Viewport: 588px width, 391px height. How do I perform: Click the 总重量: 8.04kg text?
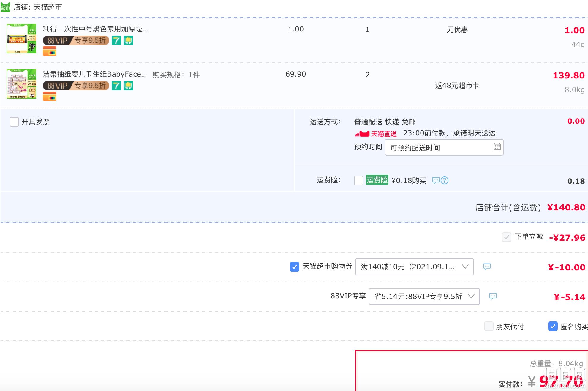[557, 364]
